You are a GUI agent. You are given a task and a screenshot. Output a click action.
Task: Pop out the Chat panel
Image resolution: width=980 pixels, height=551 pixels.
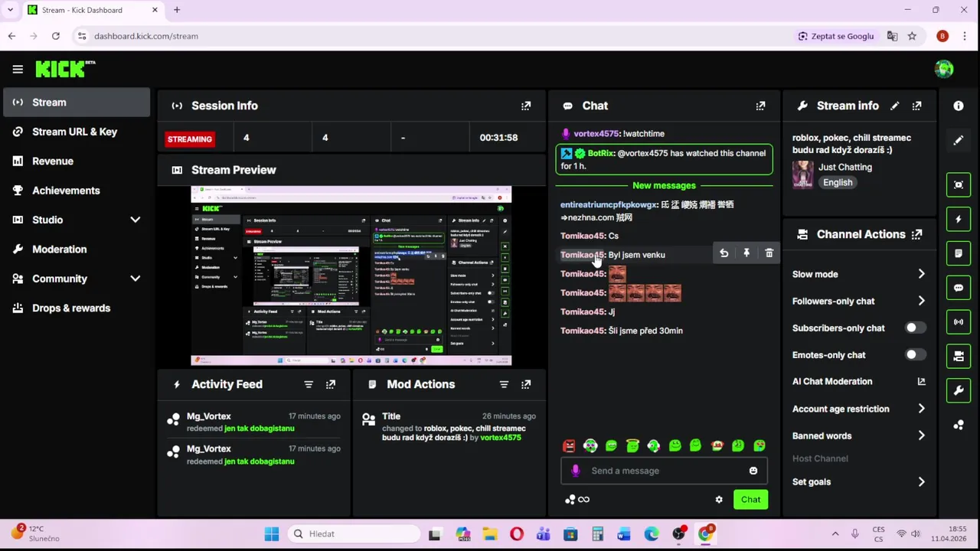pyautogui.click(x=760, y=106)
